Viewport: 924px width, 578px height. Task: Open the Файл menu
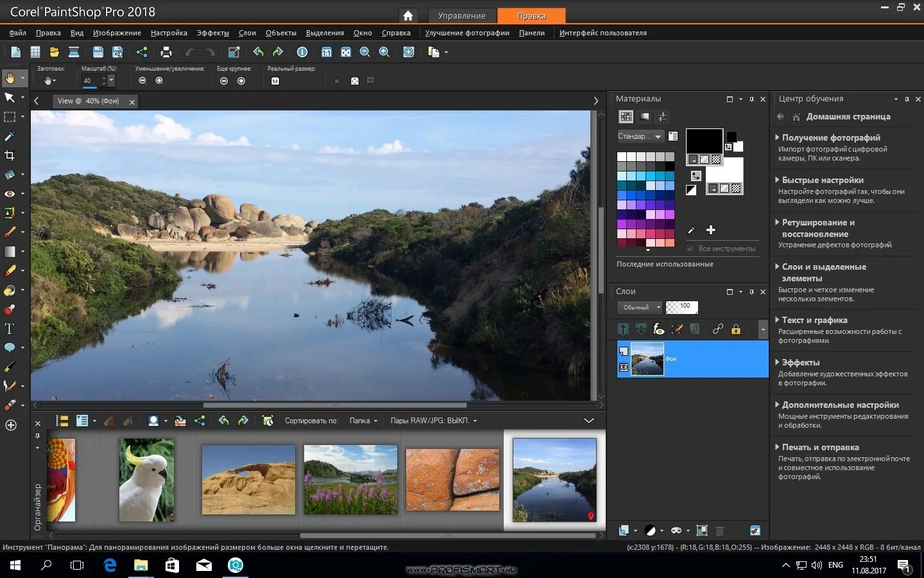coord(18,33)
